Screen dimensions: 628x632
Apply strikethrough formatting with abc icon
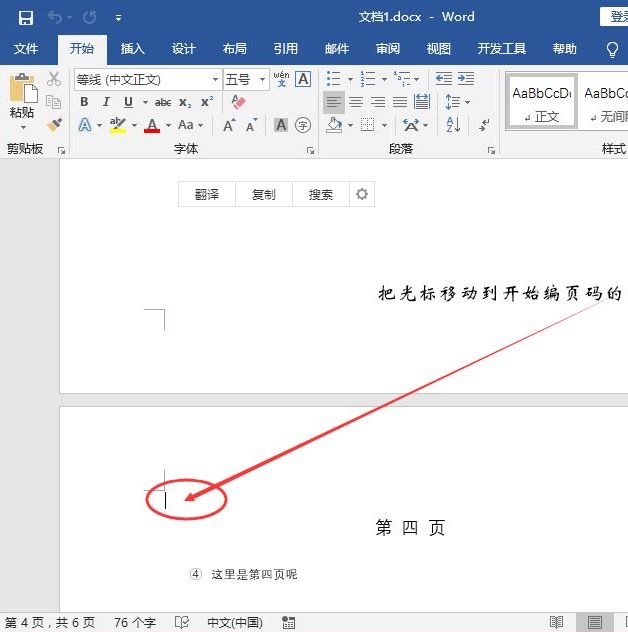162,102
